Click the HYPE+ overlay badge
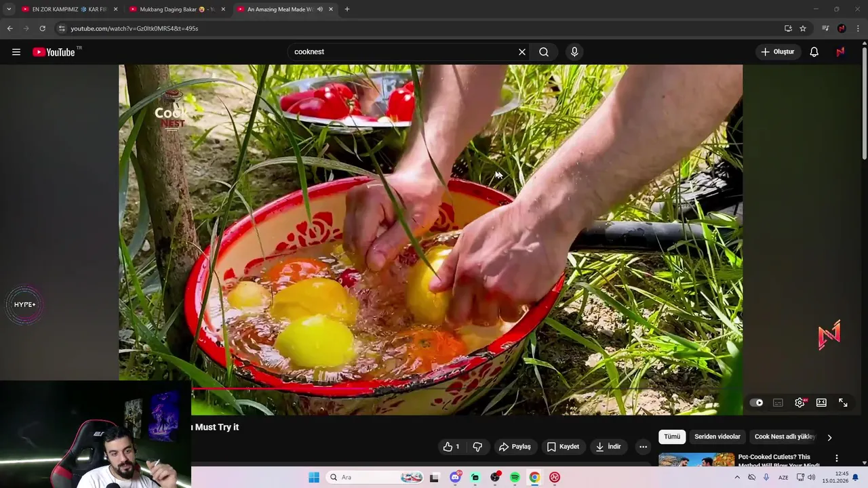Screen dimensions: 868x488 point(25,304)
